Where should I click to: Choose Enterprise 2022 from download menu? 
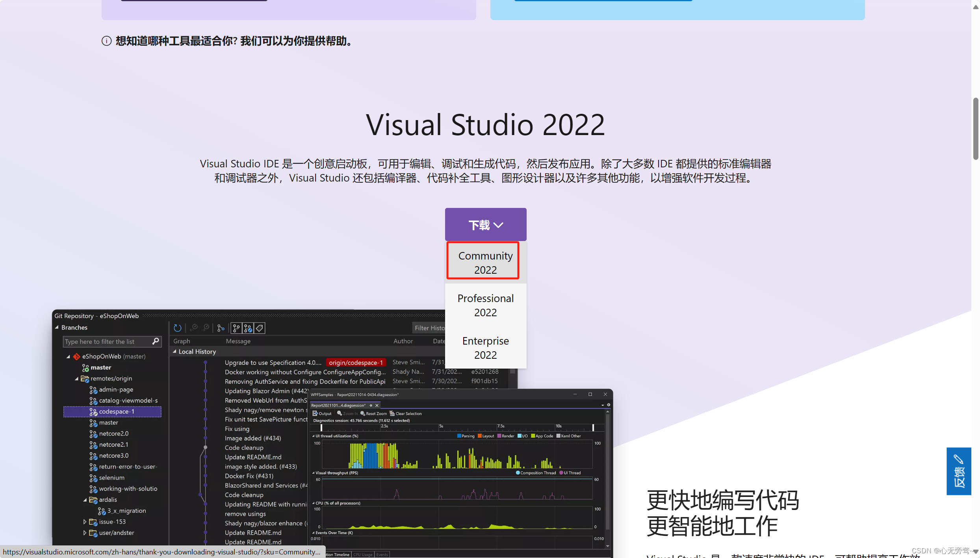click(485, 348)
